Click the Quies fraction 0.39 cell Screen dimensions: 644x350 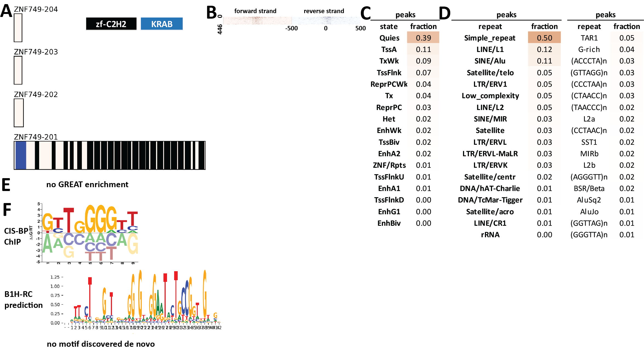[x=423, y=38]
